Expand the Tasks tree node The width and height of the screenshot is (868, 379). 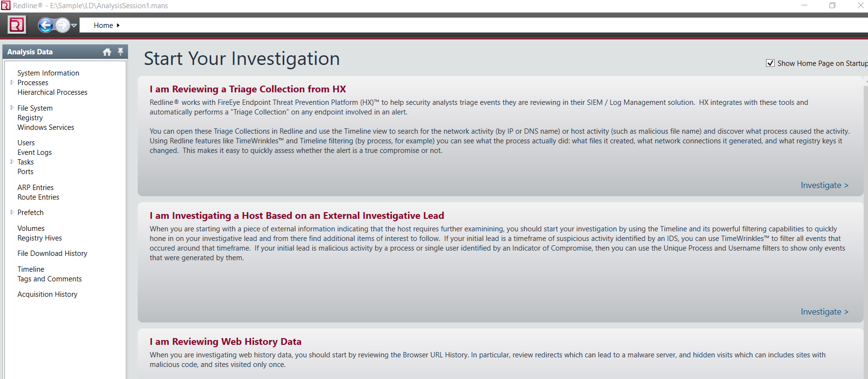(x=12, y=162)
